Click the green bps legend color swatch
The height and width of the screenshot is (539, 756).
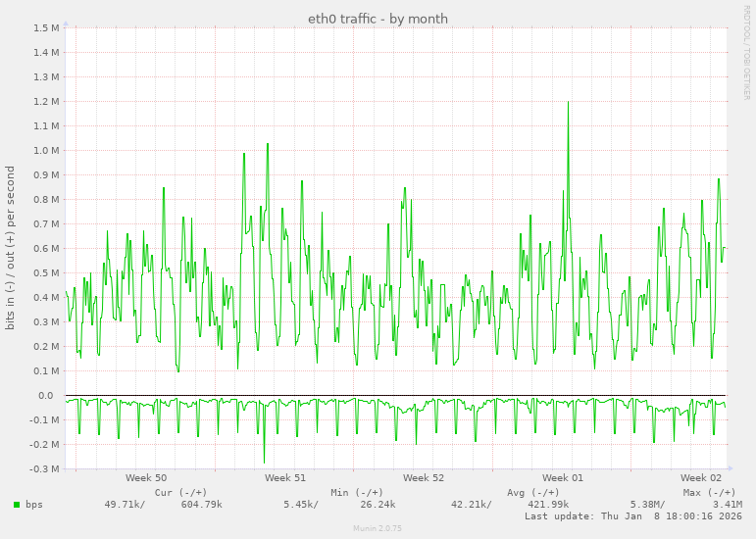pyautogui.click(x=17, y=505)
